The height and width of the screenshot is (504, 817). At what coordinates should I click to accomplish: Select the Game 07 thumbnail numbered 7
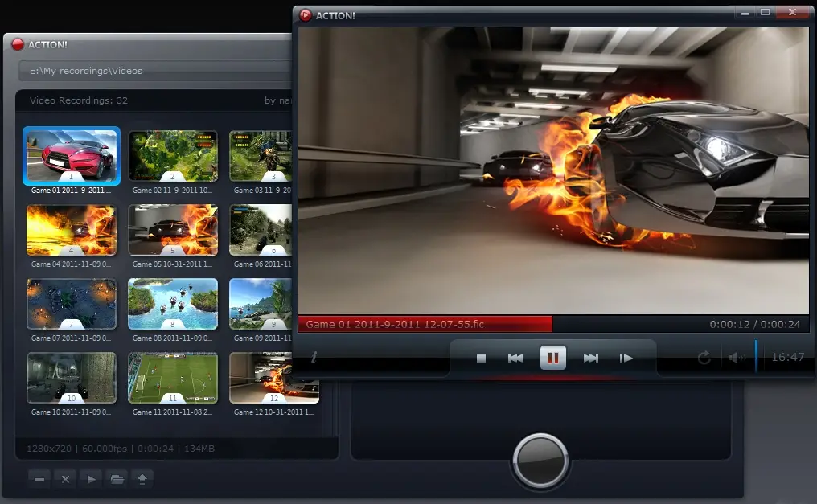coord(72,304)
